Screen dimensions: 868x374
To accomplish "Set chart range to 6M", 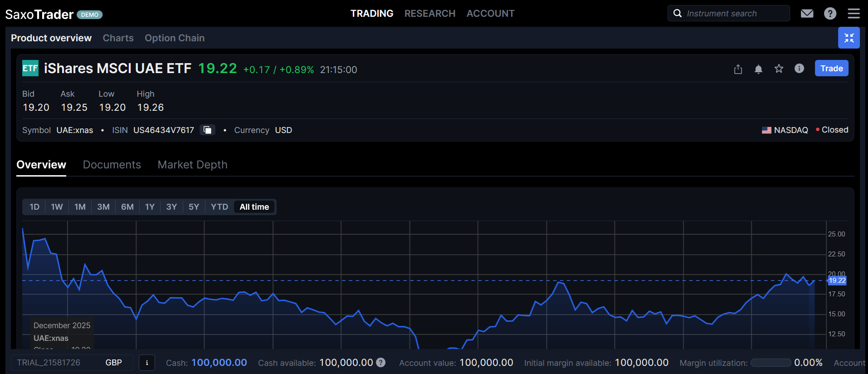I will pos(127,207).
